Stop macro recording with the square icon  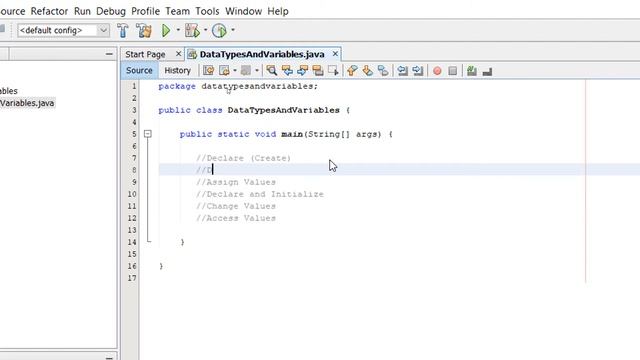click(453, 71)
